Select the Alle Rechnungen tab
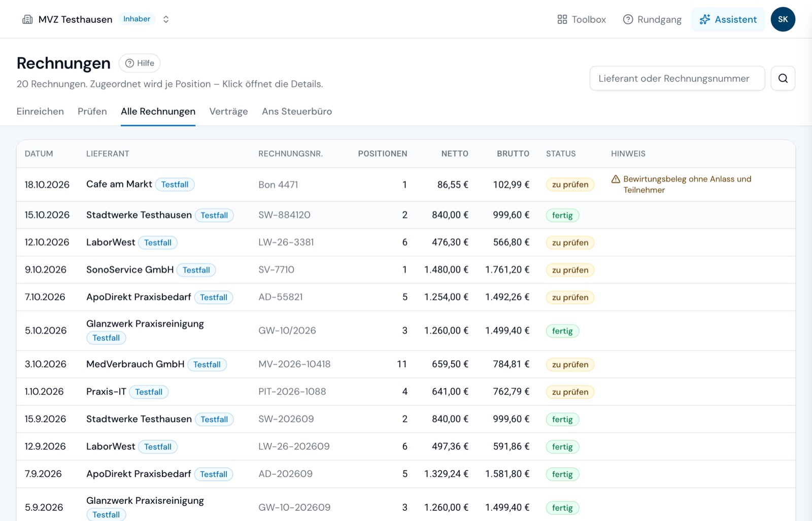The width and height of the screenshot is (812, 521). click(158, 111)
